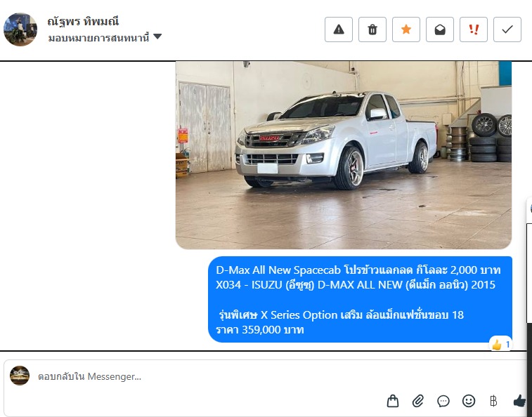Open the assign conversation dropdown arrow

pyautogui.click(x=157, y=37)
